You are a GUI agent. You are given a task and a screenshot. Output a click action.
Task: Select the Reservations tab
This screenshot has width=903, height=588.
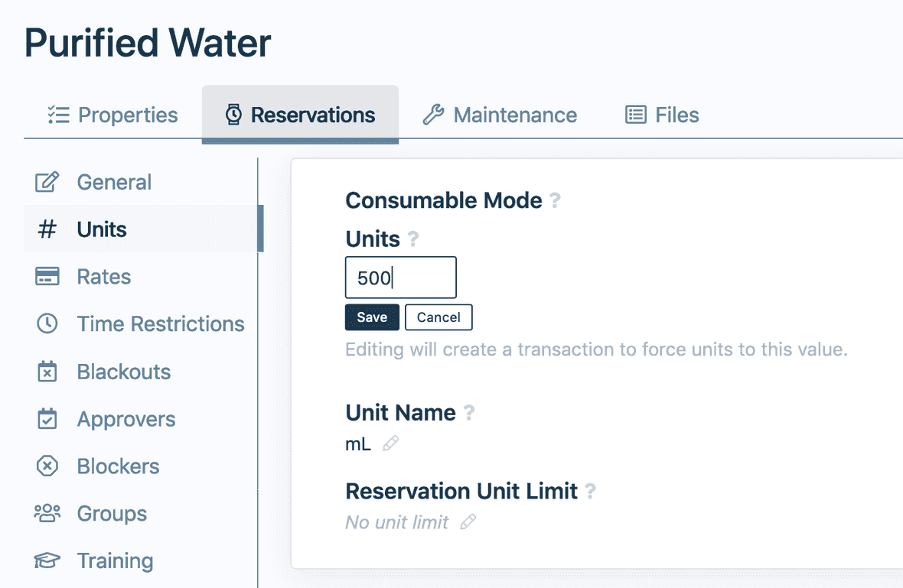[x=300, y=115]
